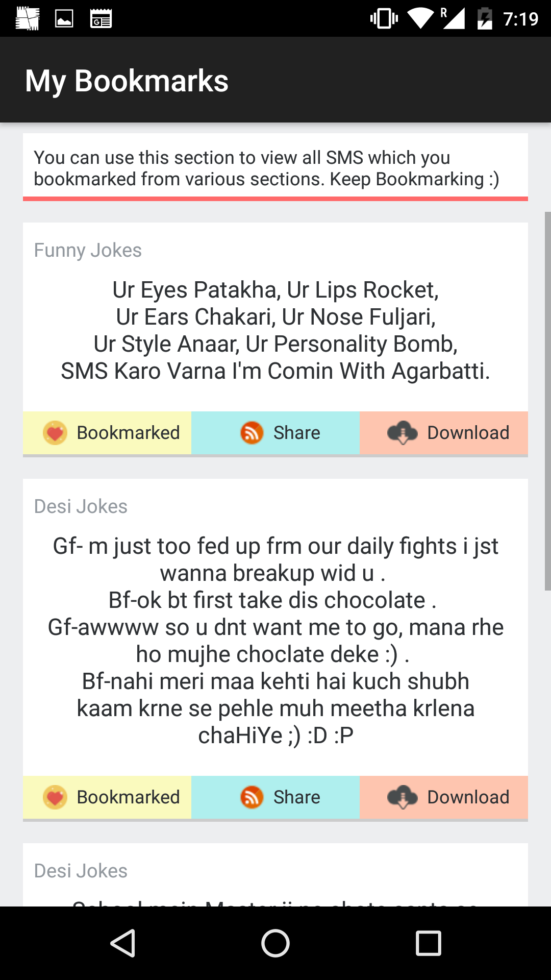Share the Ur Eyes Patakha joke

point(276,433)
